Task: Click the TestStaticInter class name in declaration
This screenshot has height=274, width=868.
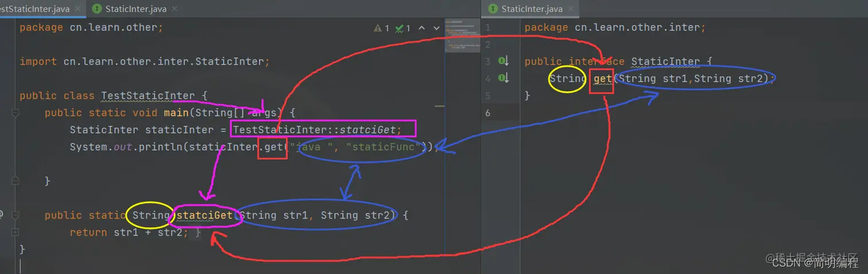Action: pyautogui.click(x=148, y=96)
